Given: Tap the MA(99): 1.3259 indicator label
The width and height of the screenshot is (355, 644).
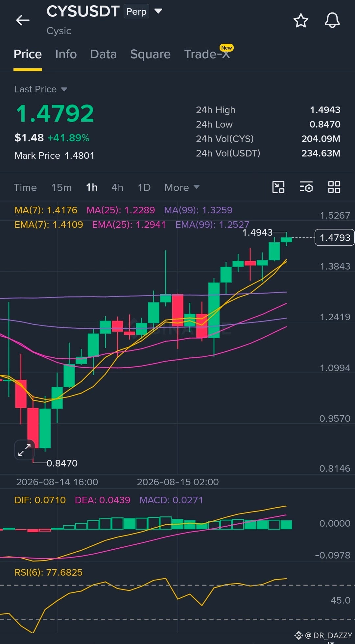Looking at the screenshot, I should pos(198,210).
